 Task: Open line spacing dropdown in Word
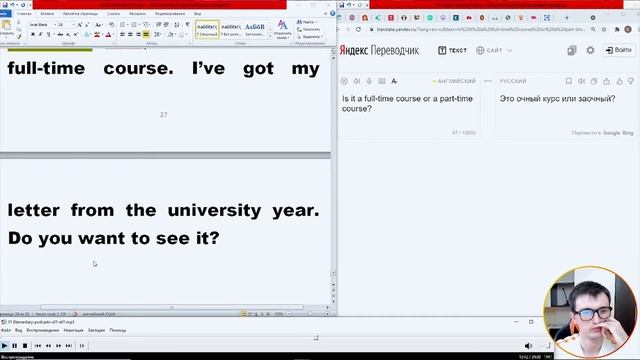[x=158, y=34]
